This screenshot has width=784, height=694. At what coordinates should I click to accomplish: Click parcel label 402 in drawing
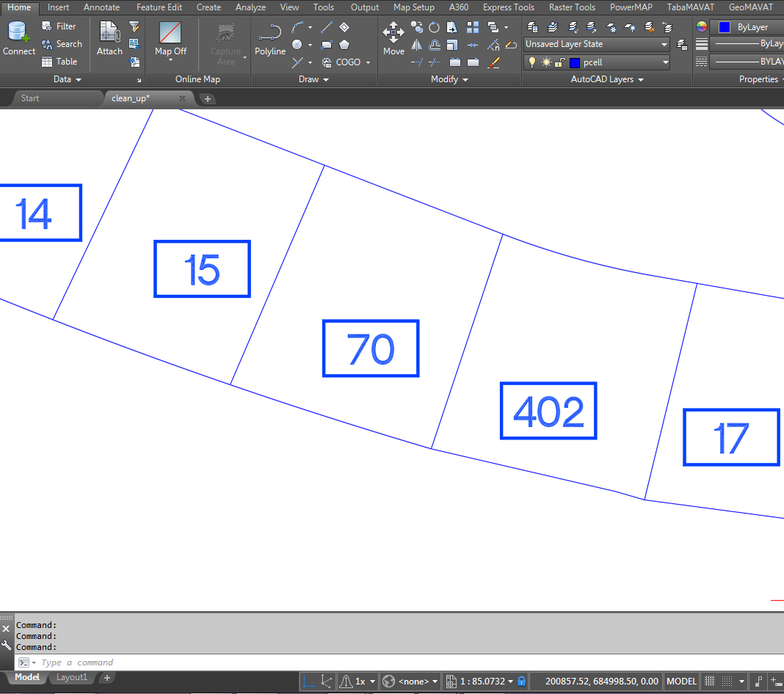[x=548, y=411]
